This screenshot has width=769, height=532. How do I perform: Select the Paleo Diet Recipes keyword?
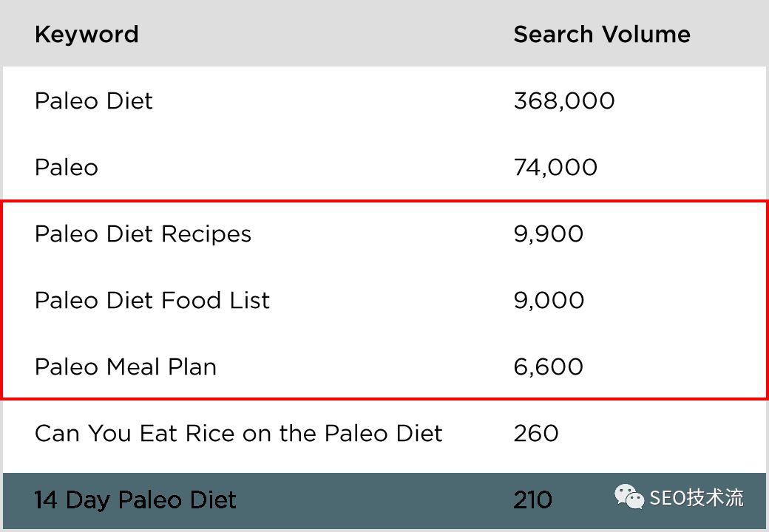(x=143, y=234)
